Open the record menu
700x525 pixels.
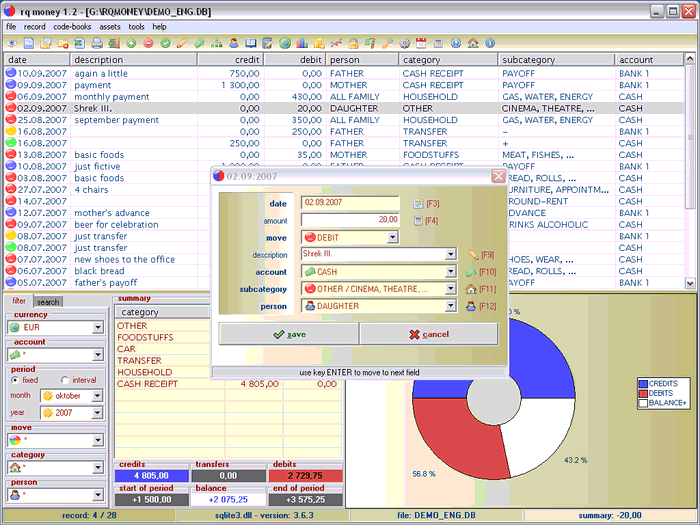click(35, 27)
